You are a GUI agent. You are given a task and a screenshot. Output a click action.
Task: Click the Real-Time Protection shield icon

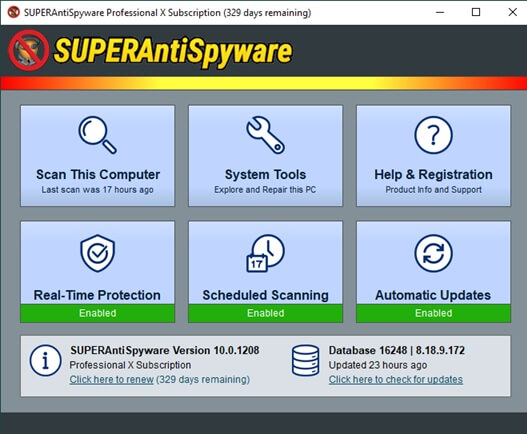tap(97, 253)
